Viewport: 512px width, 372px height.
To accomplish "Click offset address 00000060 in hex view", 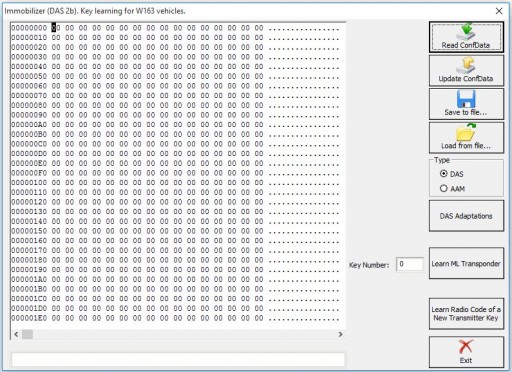I will (29, 86).
